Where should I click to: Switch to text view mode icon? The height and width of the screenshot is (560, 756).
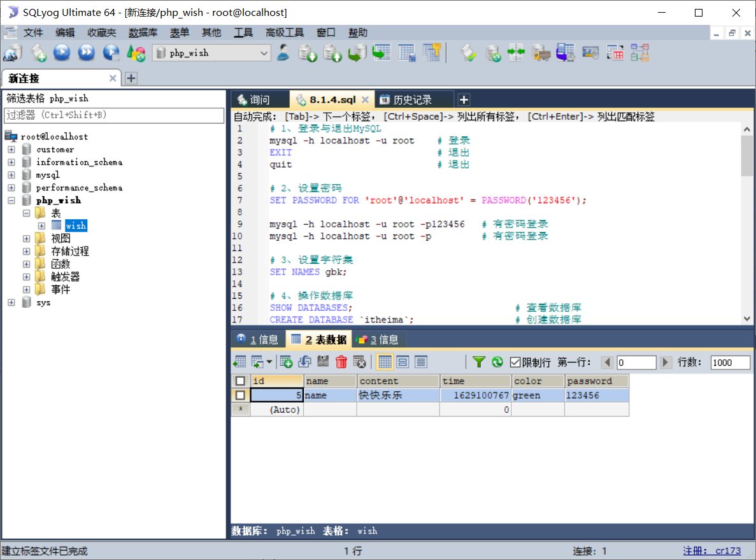coord(421,362)
